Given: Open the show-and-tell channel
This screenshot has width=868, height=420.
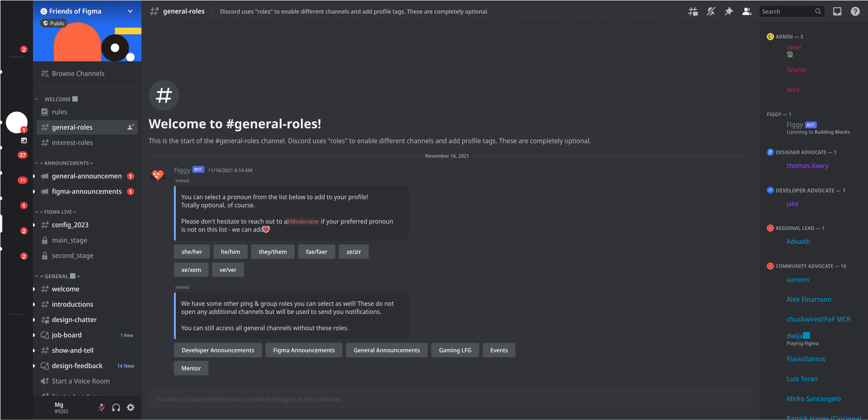Looking at the screenshot, I should 87,350.
